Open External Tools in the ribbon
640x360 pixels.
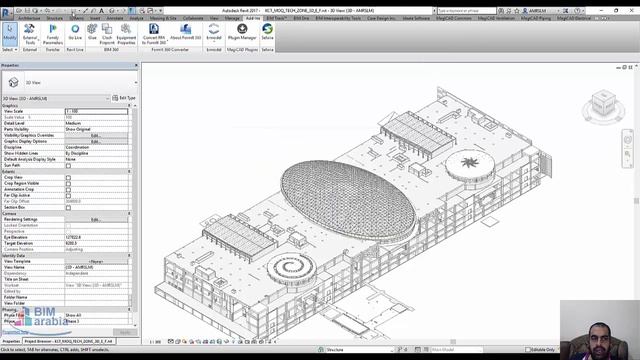coord(30,34)
